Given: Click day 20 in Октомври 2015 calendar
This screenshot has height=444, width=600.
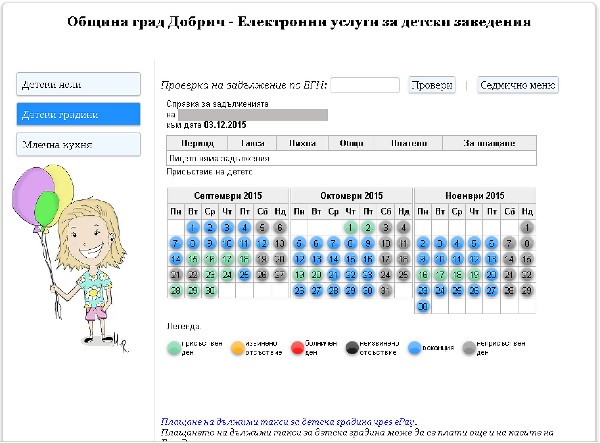Looking at the screenshot, I should tap(316, 274).
